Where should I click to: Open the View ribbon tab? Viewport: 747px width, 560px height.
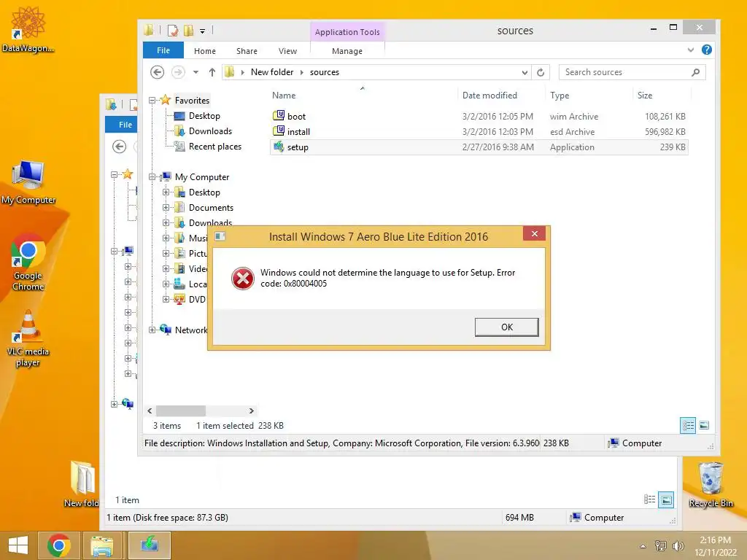pyautogui.click(x=287, y=51)
